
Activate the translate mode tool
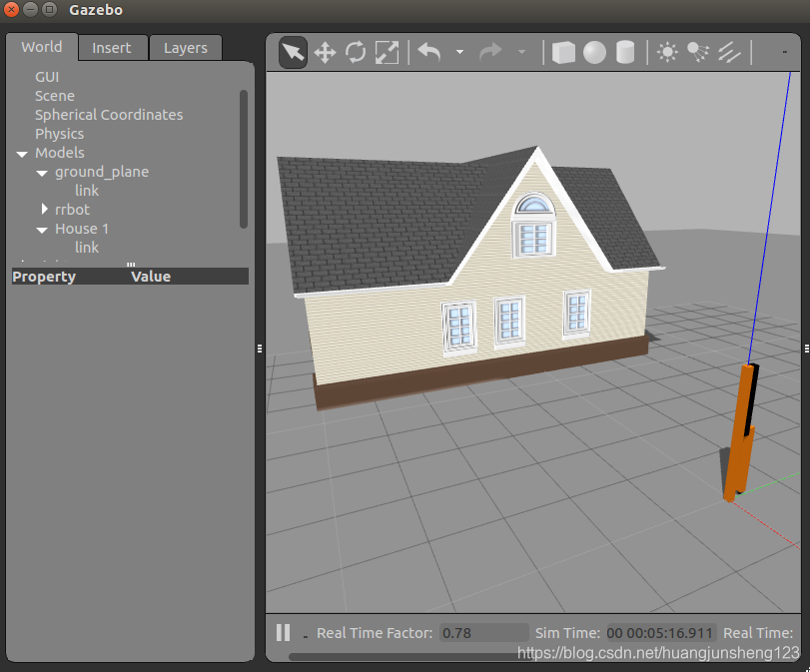(x=325, y=53)
